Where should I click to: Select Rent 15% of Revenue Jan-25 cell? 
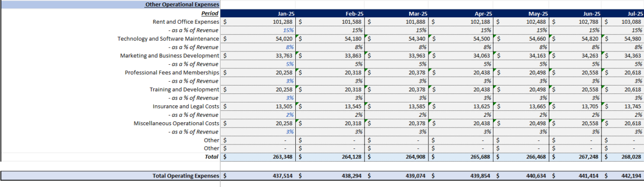(x=258, y=30)
